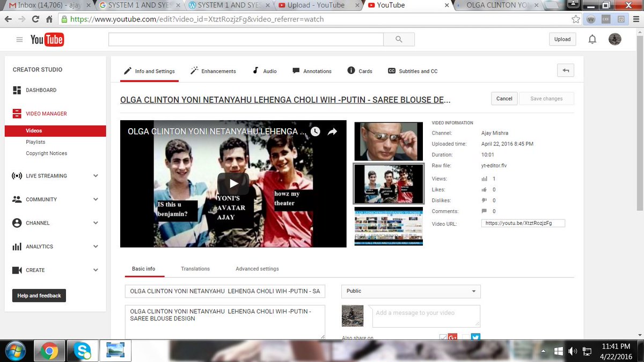Select the Putin face thumbnail
644x362 pixels.
coord(389,142)
